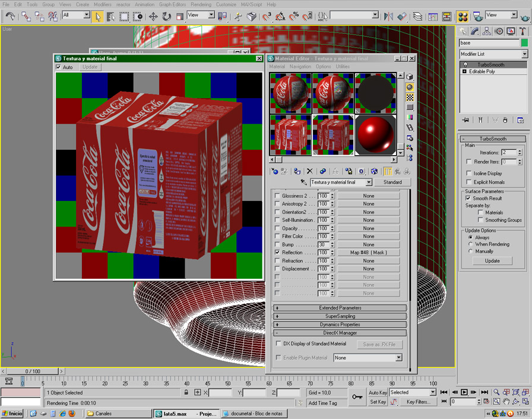532x419 pixels.
Task: Expand the Dynamics Properties rollout
Action: 340,325
